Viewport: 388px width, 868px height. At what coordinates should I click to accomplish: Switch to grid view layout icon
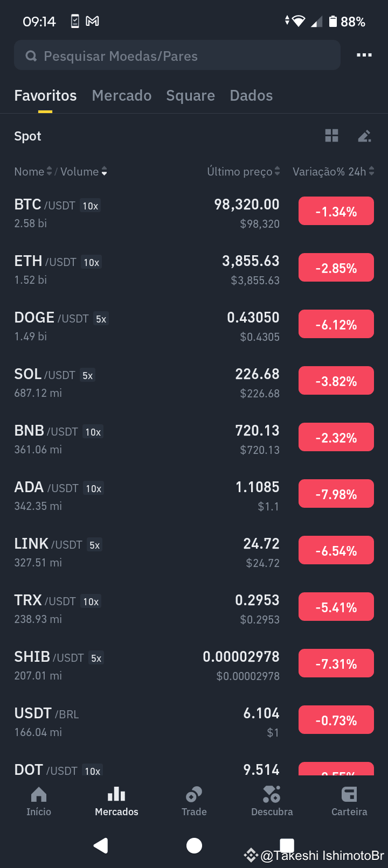coord(332,136)
